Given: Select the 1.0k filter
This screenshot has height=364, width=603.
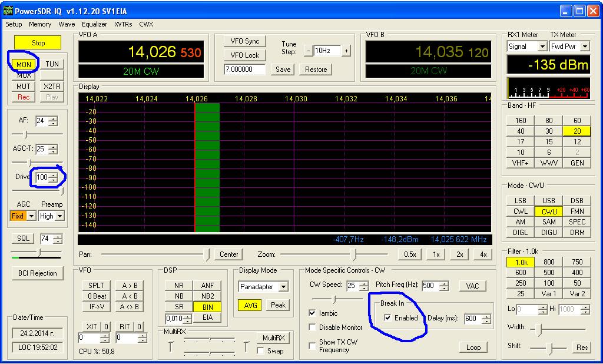Looking at the screenshot, I should 521,262.
